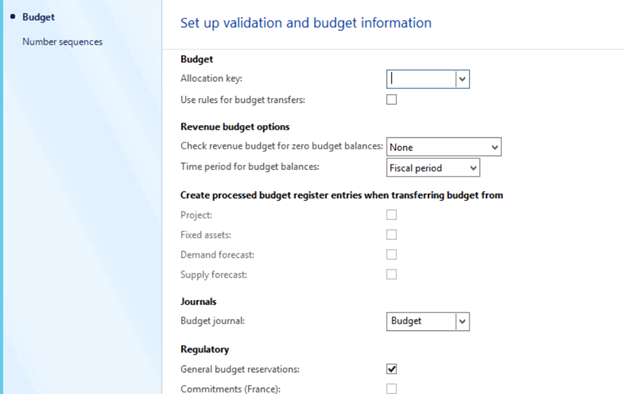Click the 'Time period for budget balances:' label

[250, 167]
